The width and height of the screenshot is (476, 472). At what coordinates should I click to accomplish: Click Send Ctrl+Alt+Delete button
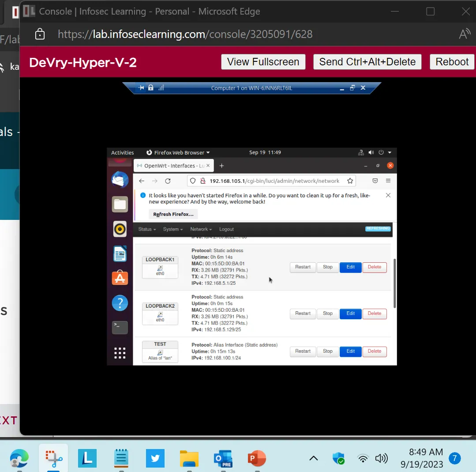pos(367,62)
